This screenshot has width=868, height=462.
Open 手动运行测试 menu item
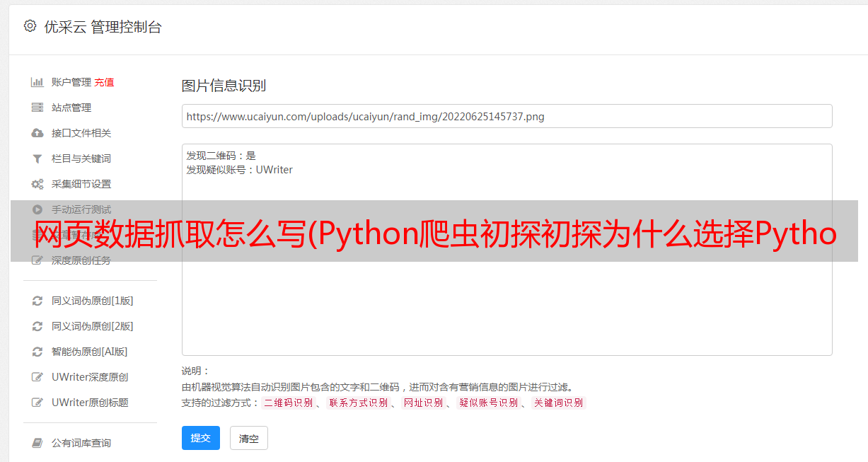(81, 209)
